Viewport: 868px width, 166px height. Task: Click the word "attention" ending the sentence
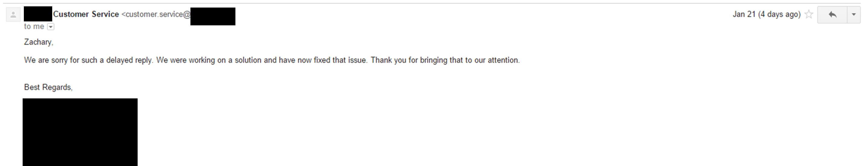[x=503, y=60]
